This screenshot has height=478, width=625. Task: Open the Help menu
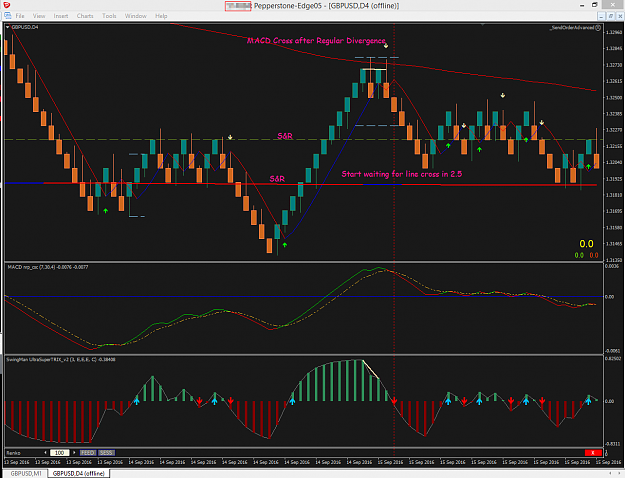[x=161, y=16]
